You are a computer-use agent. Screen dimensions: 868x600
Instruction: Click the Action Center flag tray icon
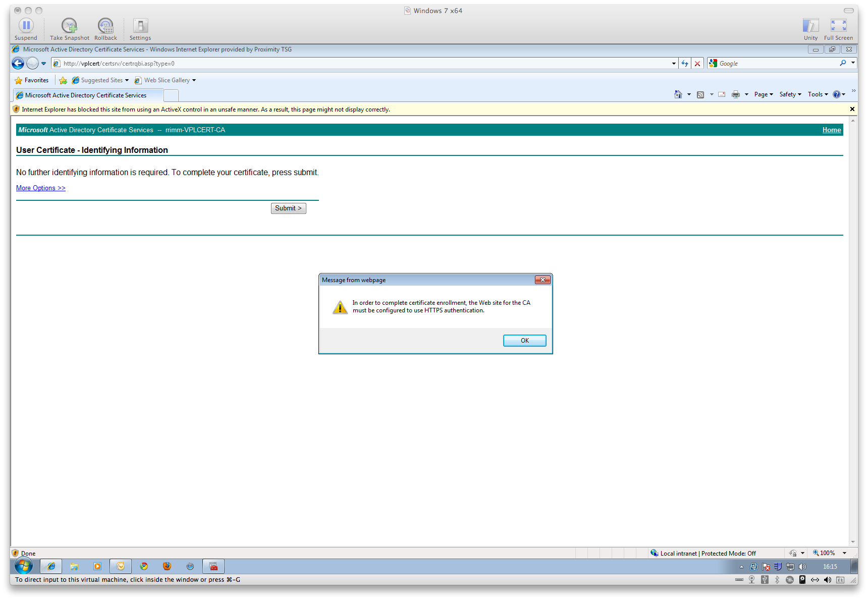tap(766, 567)
